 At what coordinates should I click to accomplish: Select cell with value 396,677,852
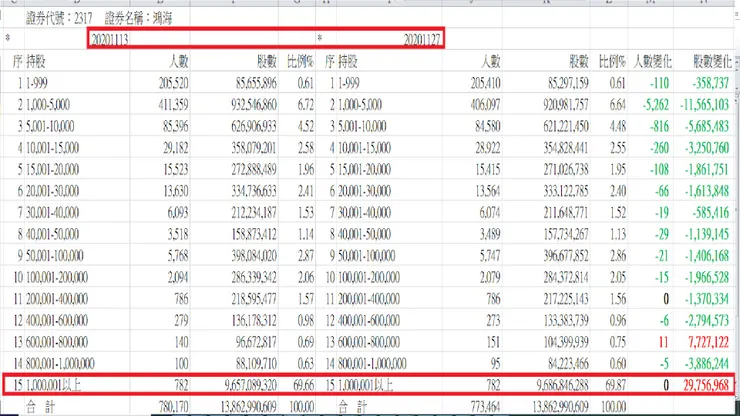[566, 256]
